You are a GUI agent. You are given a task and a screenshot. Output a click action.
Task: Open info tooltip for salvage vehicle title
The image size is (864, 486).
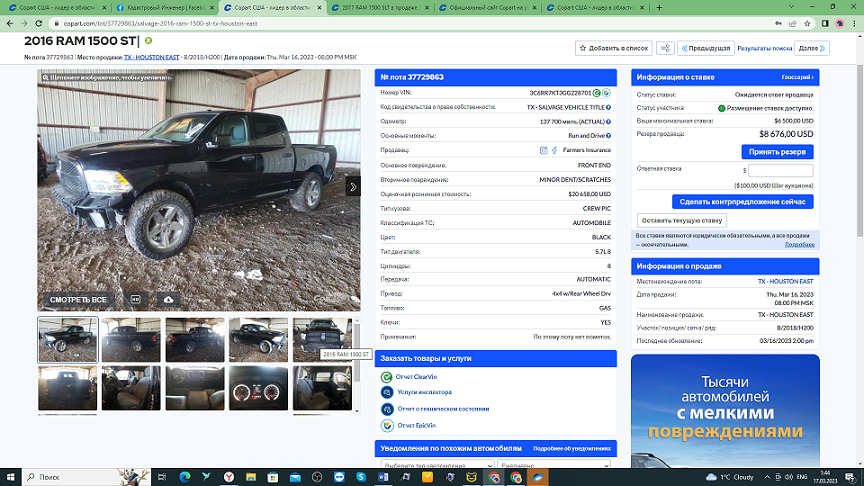(608, 107)
